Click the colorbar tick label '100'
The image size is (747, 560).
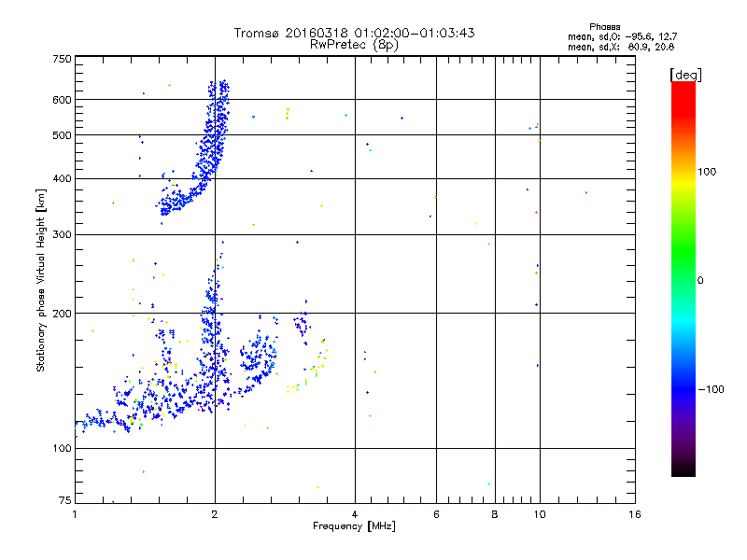tap(707, 172)
